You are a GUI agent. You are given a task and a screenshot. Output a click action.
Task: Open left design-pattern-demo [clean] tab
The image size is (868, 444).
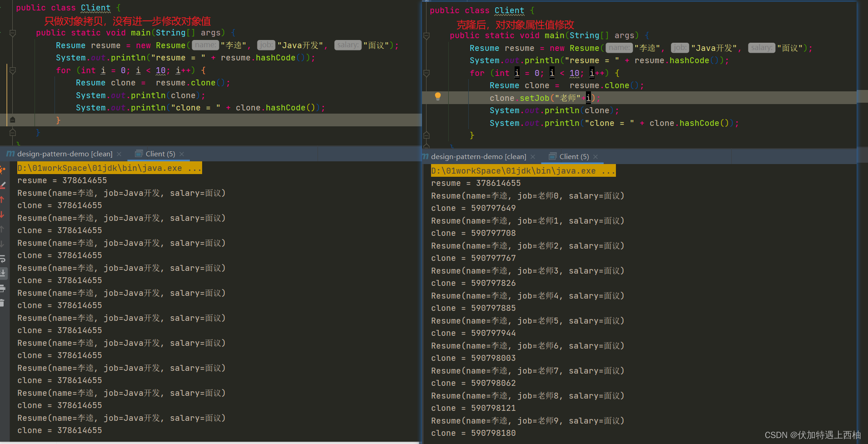pyautogui.click(x=65, y=154)
